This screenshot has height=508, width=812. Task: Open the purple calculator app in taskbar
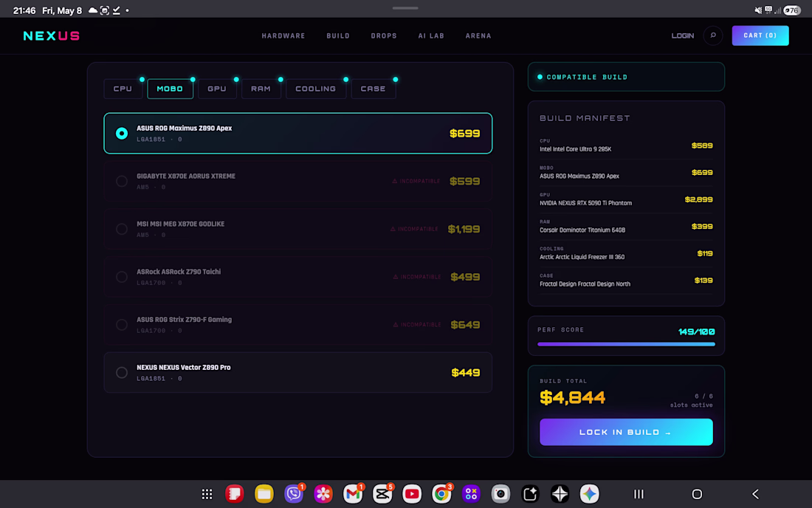click(471, 494)
